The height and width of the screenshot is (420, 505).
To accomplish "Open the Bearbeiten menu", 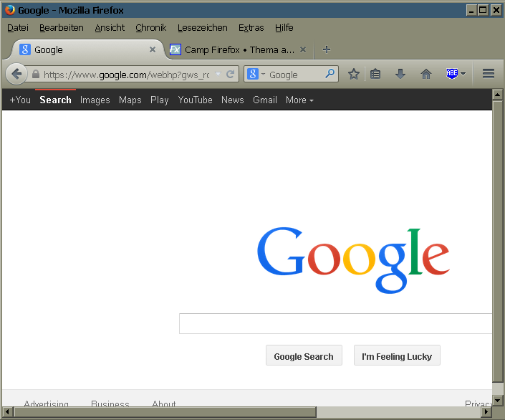I will [x=61, y=28].
